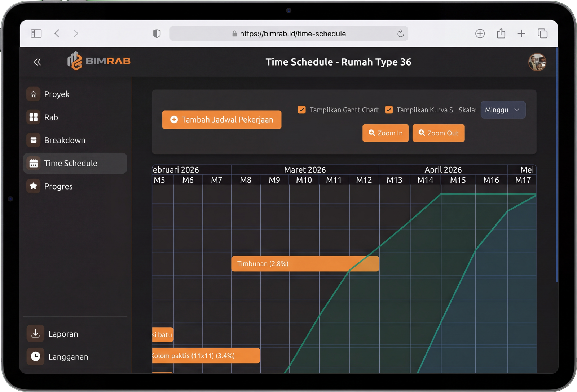Open the Laporan menu label

pyautogui.click(x=63, y=334)
